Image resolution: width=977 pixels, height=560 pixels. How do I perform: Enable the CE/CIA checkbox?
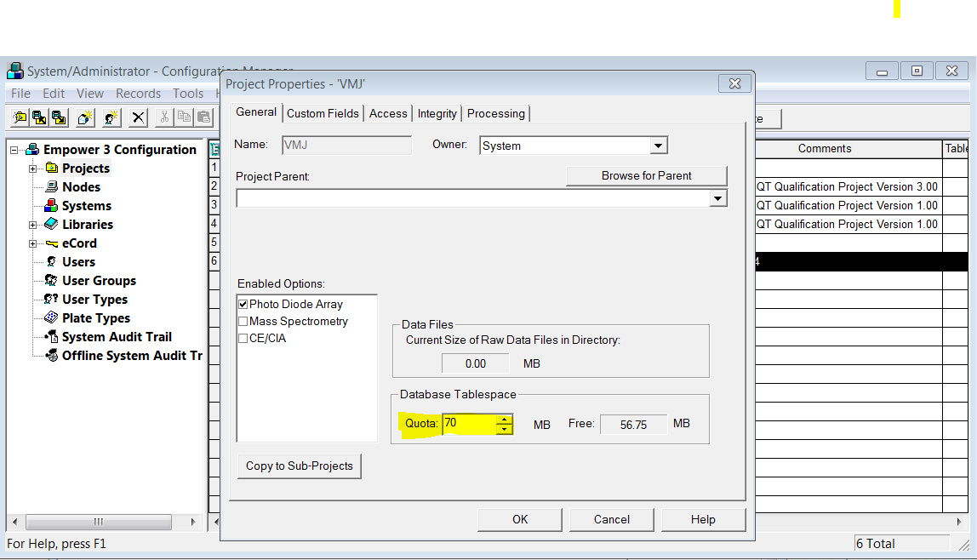pos(243,339)
